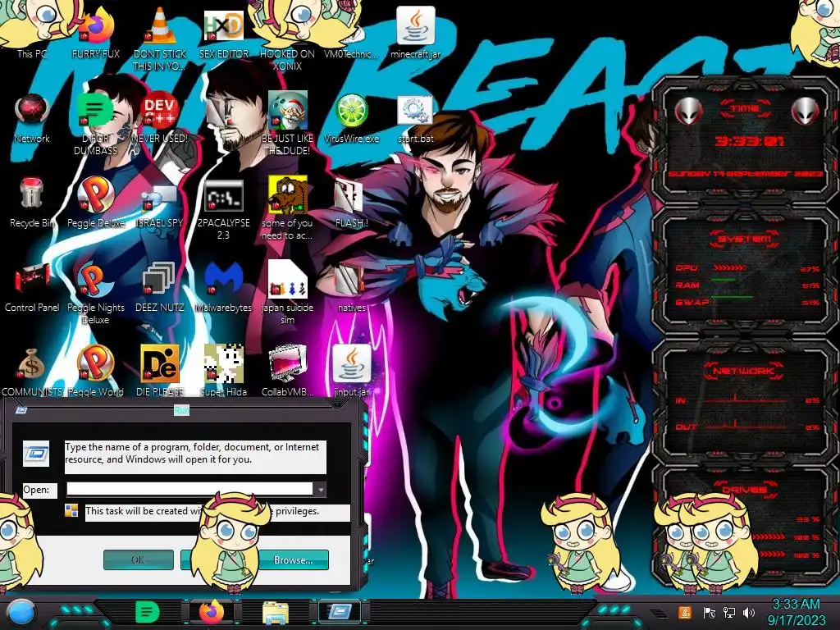
Task: Launch VirusWire.exe lime icon
Action: pyautogui.click(x=351, y=118)
